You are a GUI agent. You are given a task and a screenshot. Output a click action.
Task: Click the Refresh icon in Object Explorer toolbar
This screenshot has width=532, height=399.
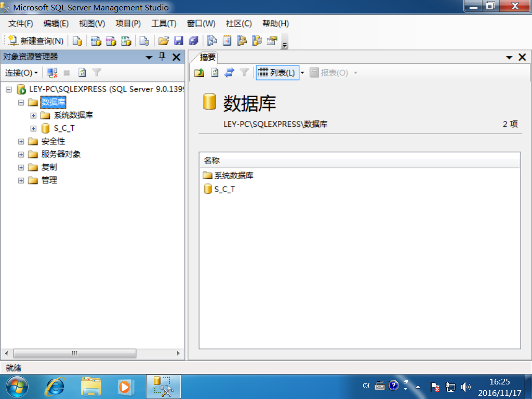[x=82, y=73]
